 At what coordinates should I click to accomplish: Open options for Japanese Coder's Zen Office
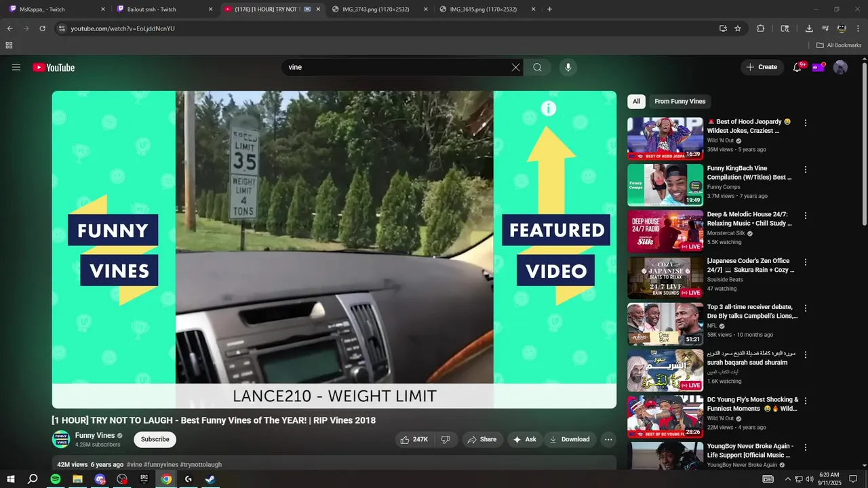point(806,262)
